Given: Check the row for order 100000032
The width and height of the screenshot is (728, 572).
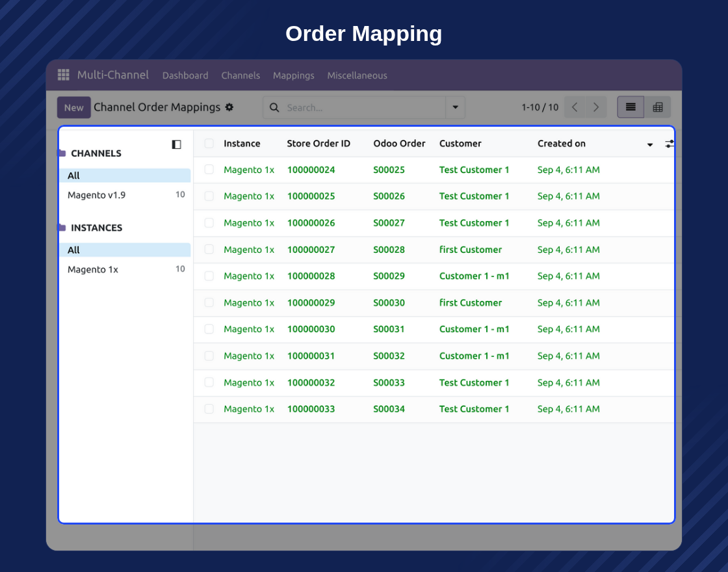Looking at the screenshot, I should 209,382.
